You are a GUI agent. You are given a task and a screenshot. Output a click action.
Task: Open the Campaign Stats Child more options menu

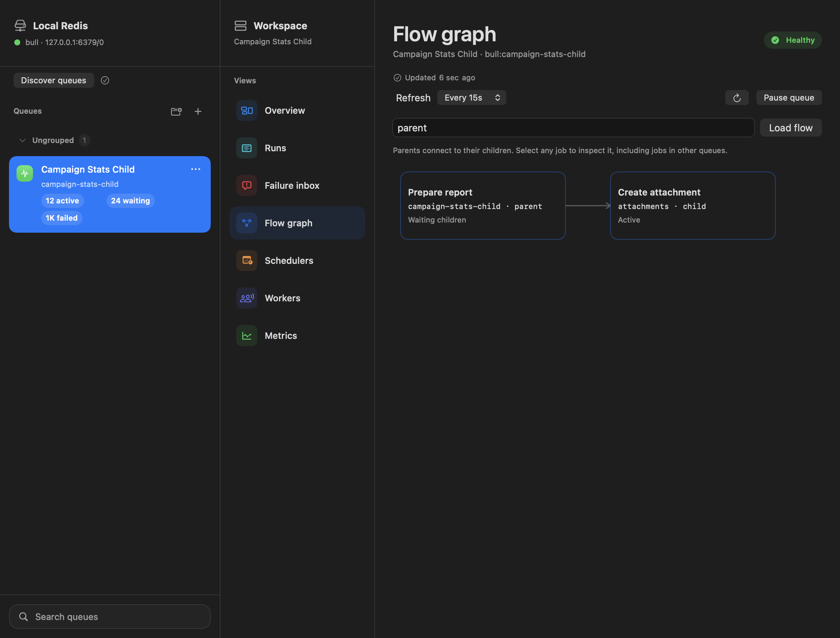click(196, 169)
